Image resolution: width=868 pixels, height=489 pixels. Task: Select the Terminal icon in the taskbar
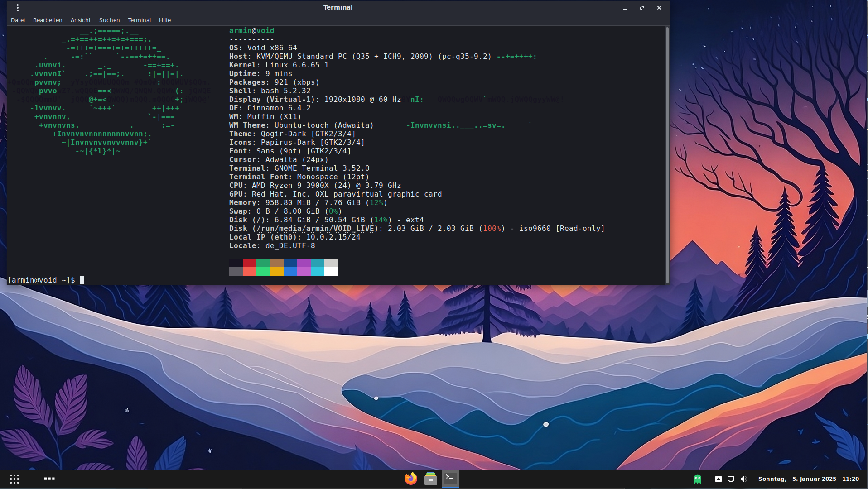[x=450, y=479]
